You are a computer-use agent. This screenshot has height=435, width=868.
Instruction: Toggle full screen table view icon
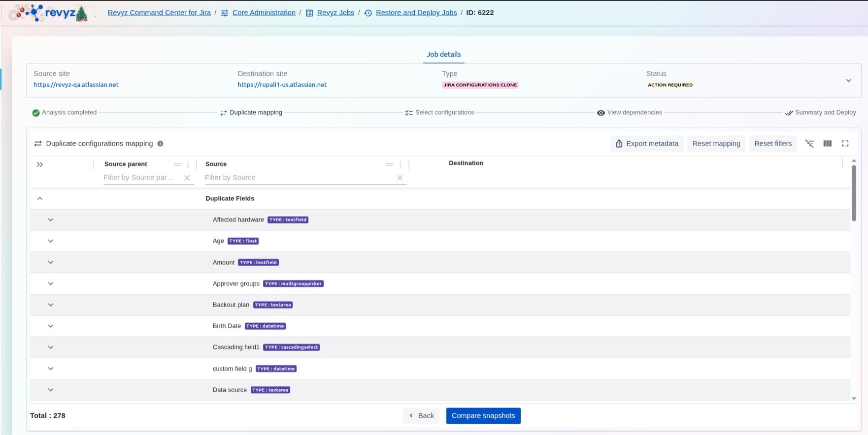click(845, 144)
